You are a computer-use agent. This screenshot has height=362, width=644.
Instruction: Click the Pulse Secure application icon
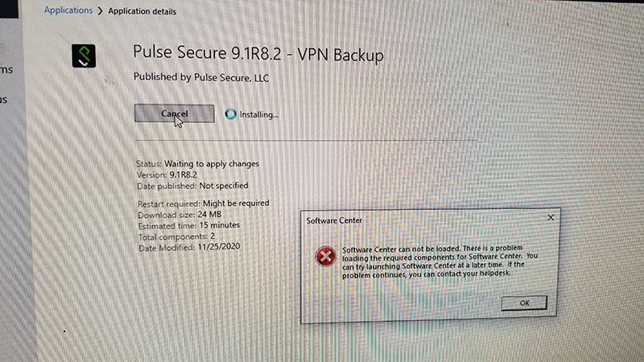[84, 56]
